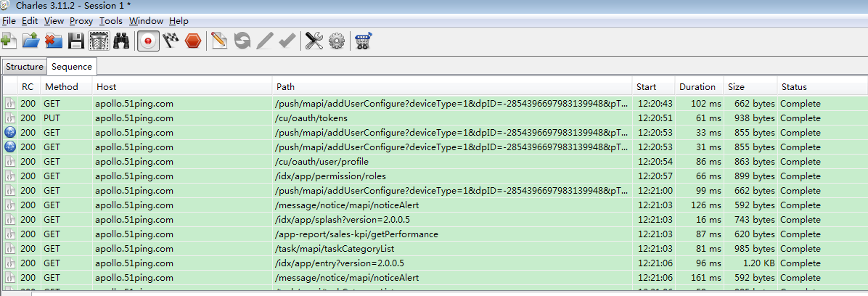Toggle recording with the red record button
Screen dimensions: 868x296
[x=148, y=41]
